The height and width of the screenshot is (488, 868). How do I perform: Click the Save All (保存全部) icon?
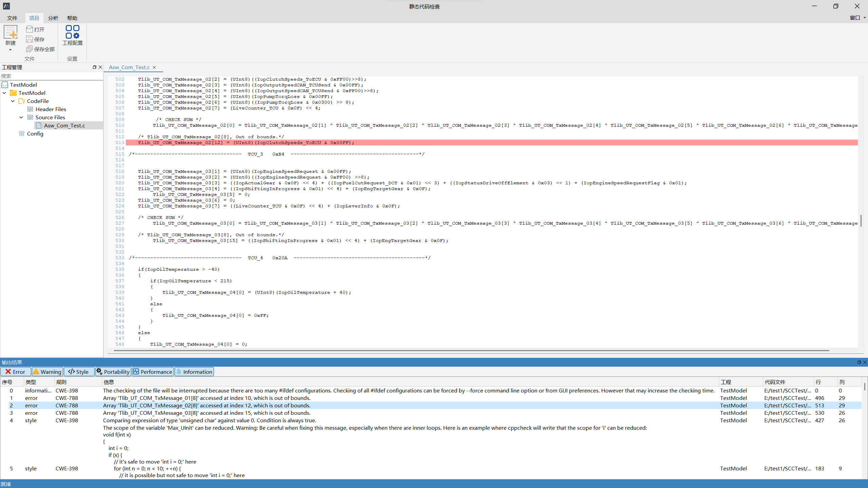(30, 49)
